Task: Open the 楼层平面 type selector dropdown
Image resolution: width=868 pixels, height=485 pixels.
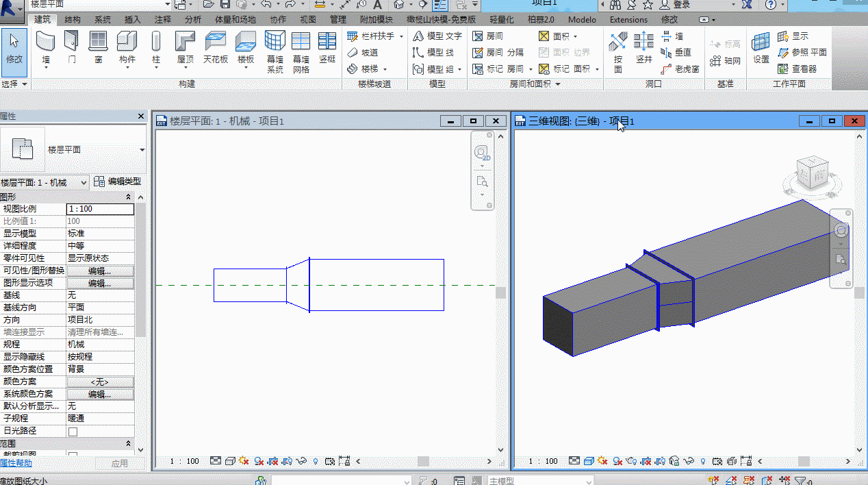Action: tap(142, 150)
